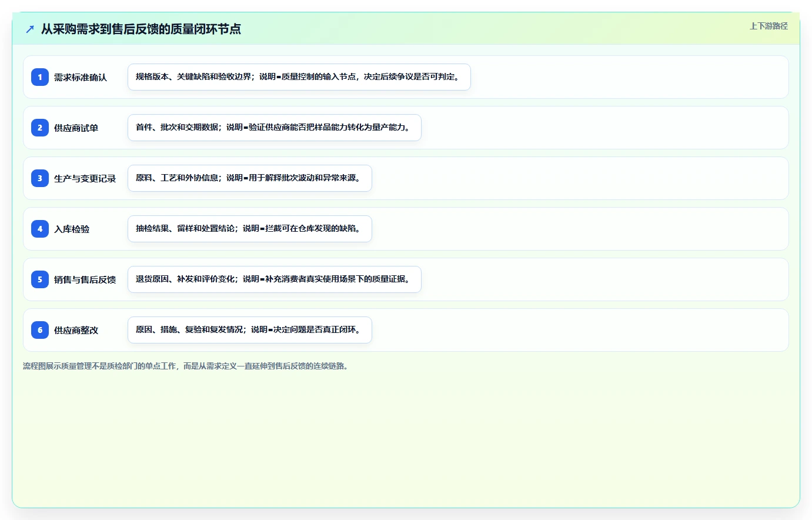Image resolution: width=812 pixels, height=520 pixels.
Task: Open the description box starting 原料、工艺和外协信息
Action: pos(250,178)
